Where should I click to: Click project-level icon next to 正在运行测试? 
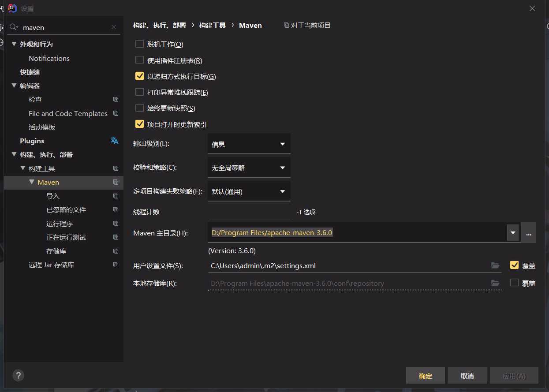116,237
